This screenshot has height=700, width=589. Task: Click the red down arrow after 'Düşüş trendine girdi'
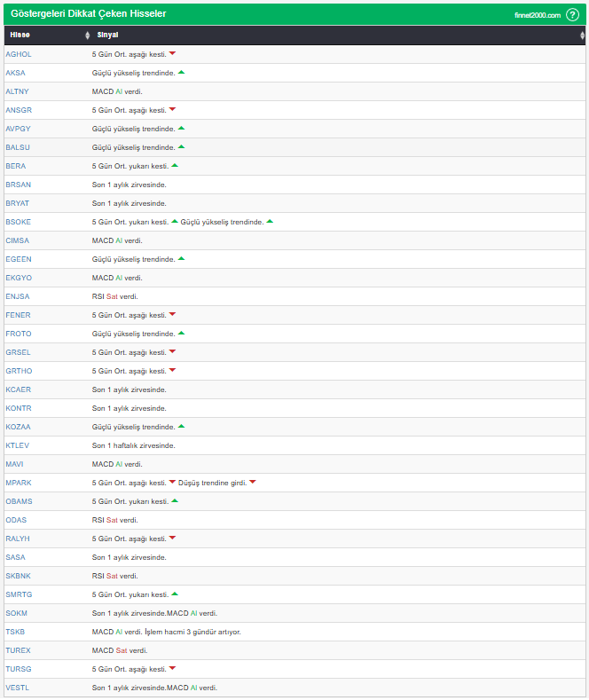(252, 482)
